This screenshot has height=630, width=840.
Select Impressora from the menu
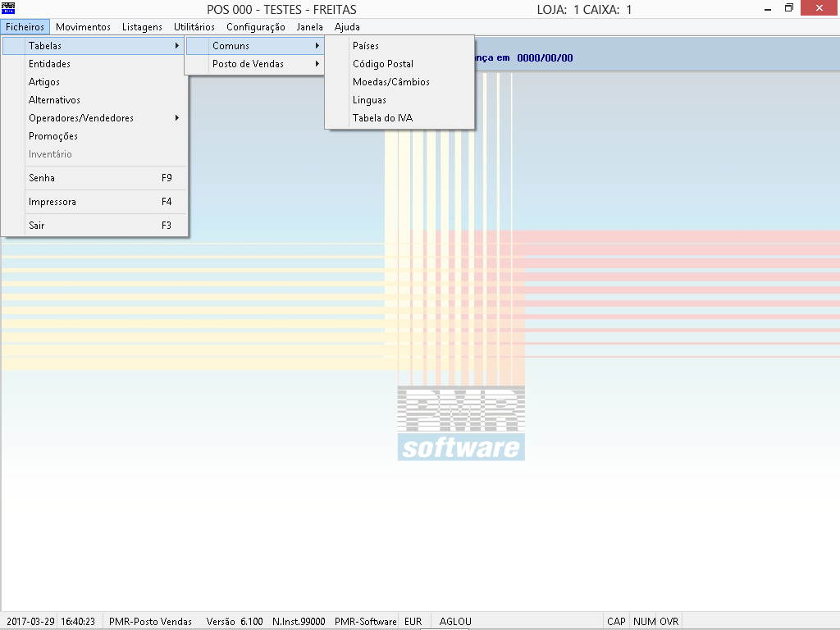(x=52, y=202)
